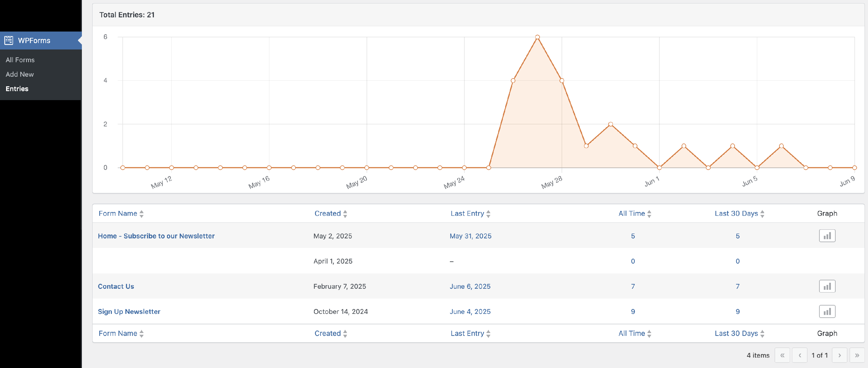Open All Forms in sidebar menu
The image size is (868, 368).
click(20, 60)
